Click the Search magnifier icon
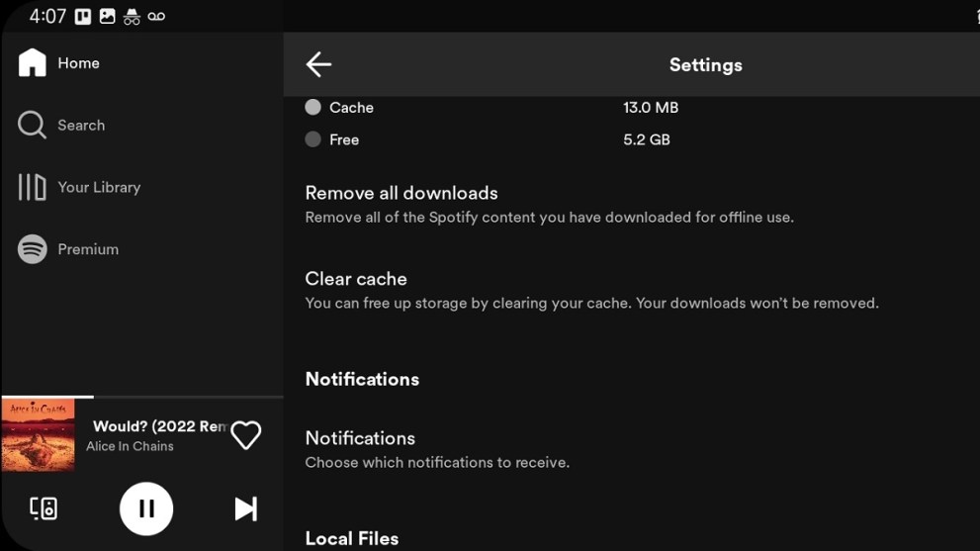The image size is (980, 551). tap(32, 125)
